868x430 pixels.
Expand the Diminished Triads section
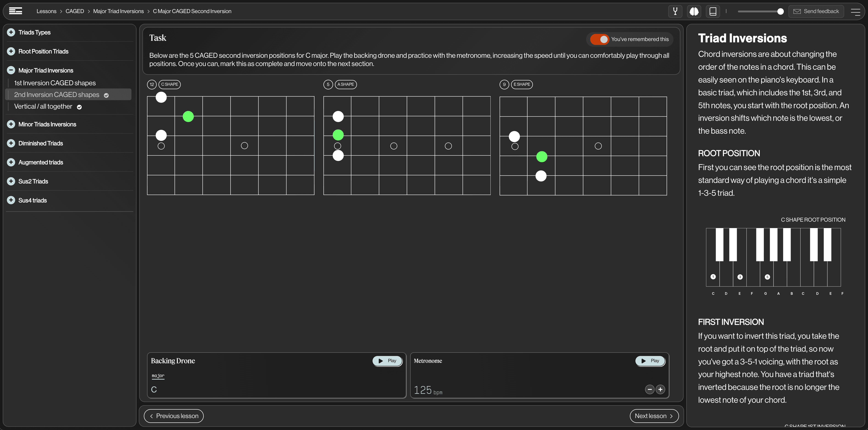11,143
